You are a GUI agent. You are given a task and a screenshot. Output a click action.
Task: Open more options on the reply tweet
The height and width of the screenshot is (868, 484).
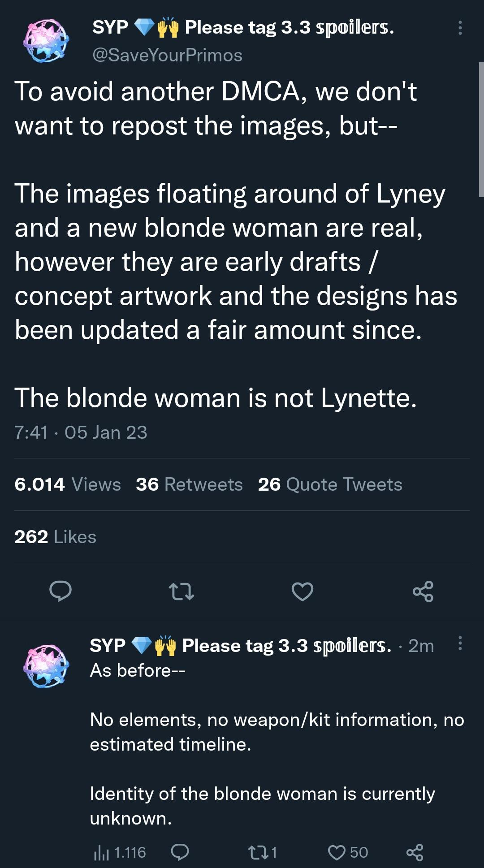click(460, 643)
